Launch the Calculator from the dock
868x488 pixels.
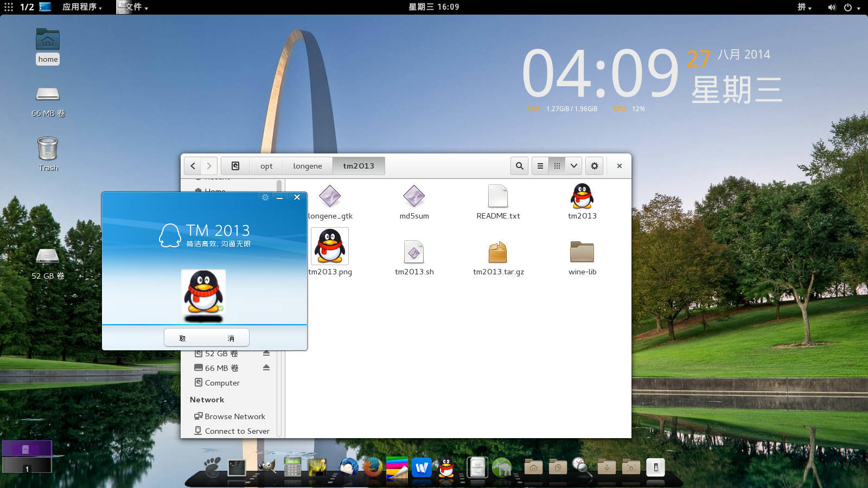(x=292, y=467)
